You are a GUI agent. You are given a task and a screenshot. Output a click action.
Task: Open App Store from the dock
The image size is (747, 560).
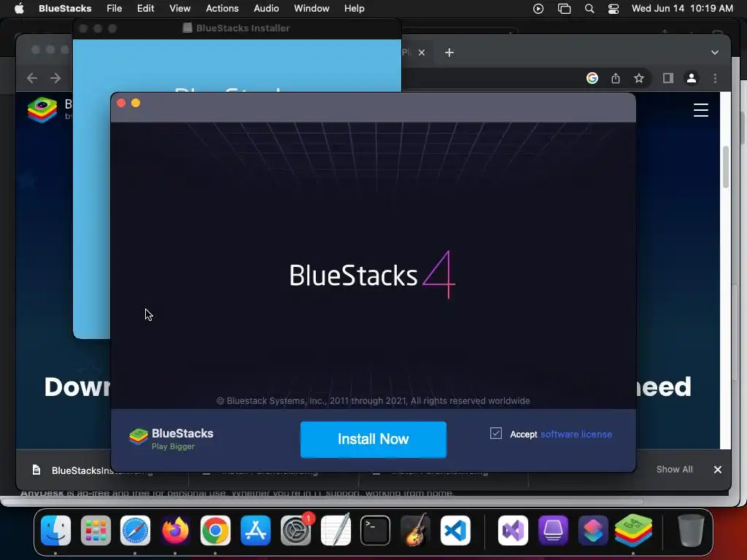(x=255, y=531)
